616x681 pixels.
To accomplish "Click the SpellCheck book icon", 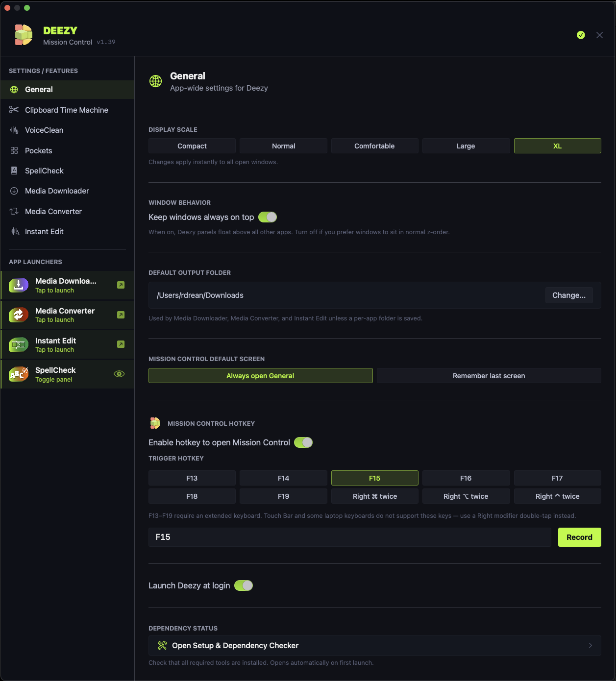I will pos(14,170).
